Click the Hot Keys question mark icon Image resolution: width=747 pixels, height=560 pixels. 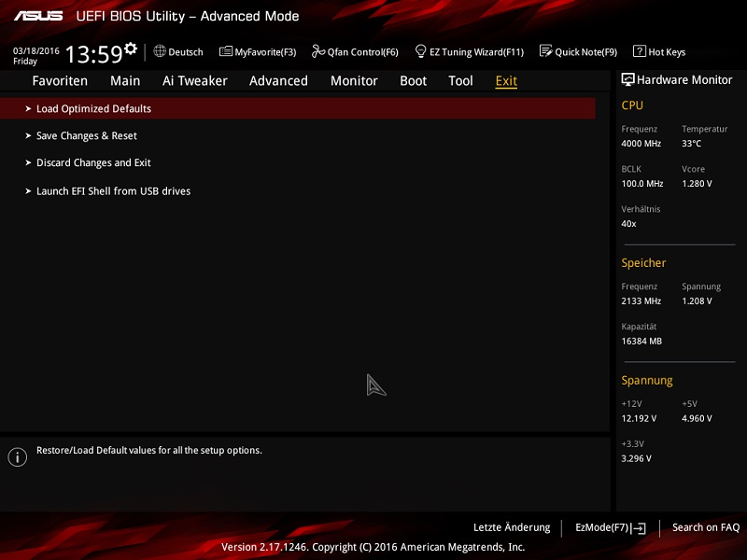640,51
